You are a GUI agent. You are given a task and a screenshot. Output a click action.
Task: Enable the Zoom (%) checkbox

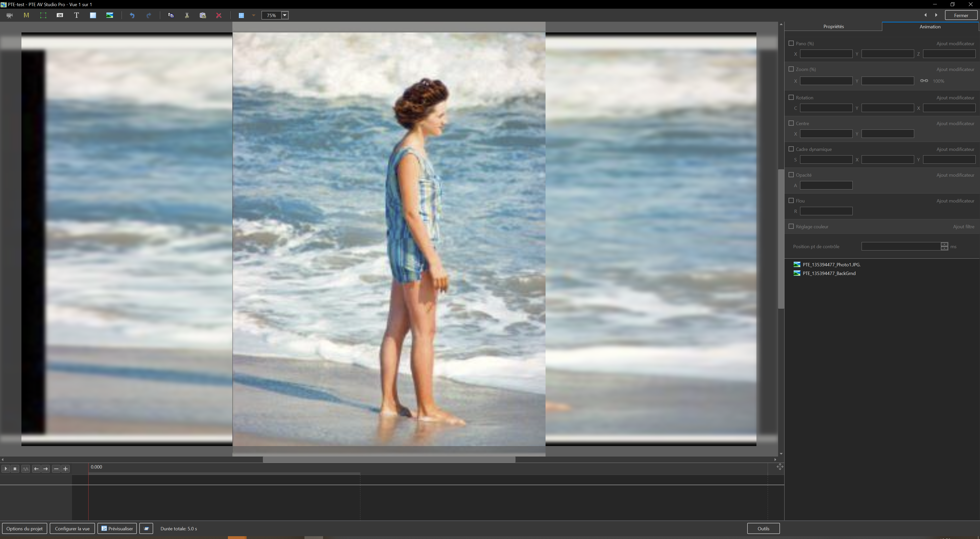[791, 69]
